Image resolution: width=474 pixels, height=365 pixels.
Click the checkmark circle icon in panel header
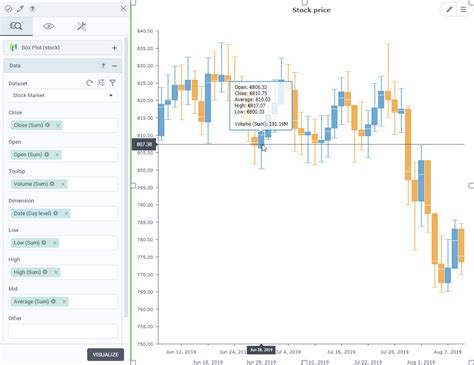(x=8, y=9)
